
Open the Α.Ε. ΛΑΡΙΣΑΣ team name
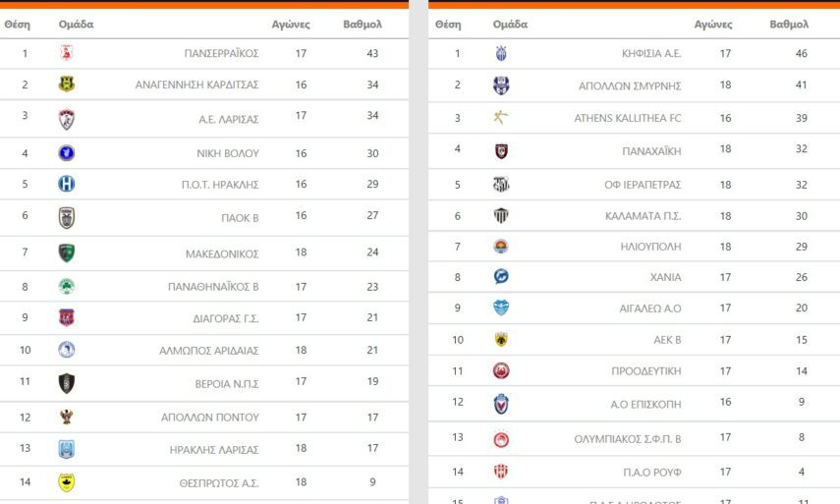coord(228,119)
